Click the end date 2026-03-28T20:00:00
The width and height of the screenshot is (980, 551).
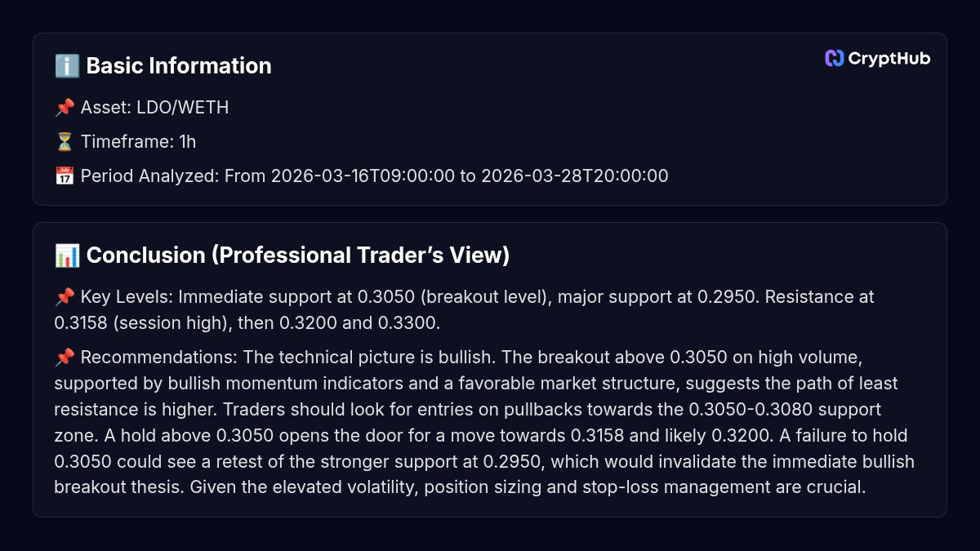[575, 176]
